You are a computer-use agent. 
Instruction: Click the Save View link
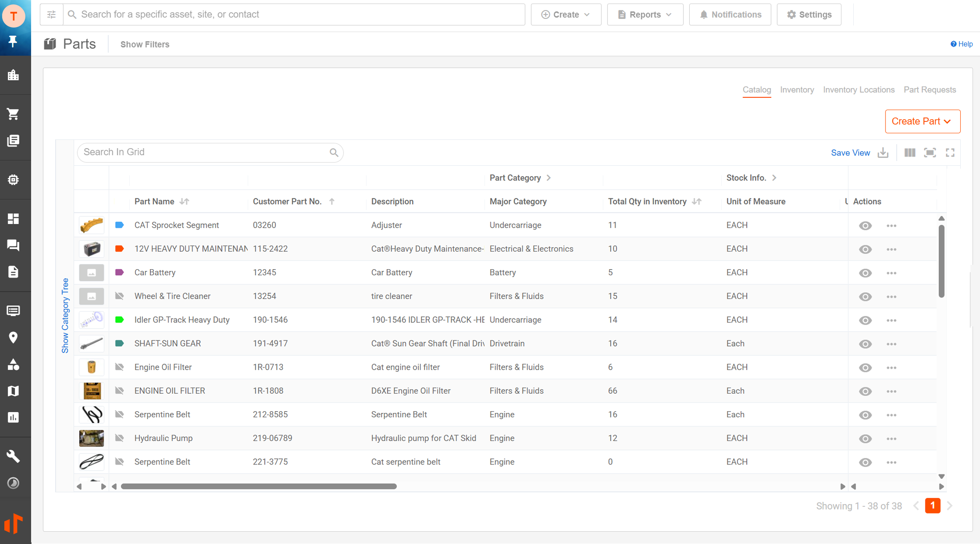coord(850,152)
